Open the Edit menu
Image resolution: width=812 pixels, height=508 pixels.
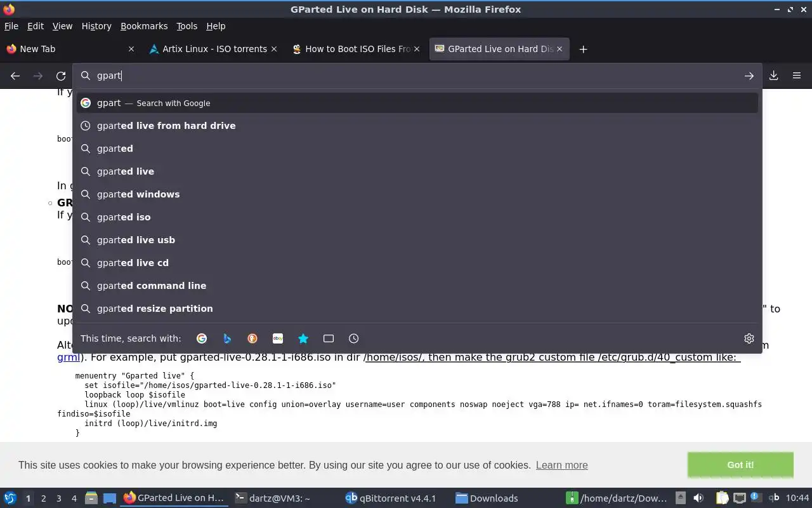pos(36,26)
